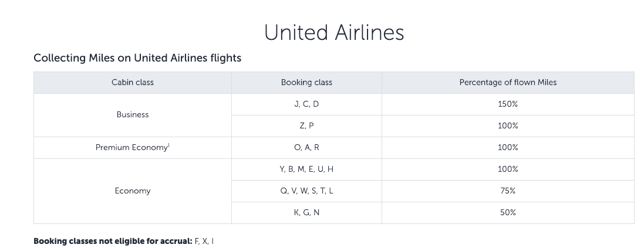Select the Business cabin class cell
The width and height of the screenshot is (644, 248).
click(133, 115)
